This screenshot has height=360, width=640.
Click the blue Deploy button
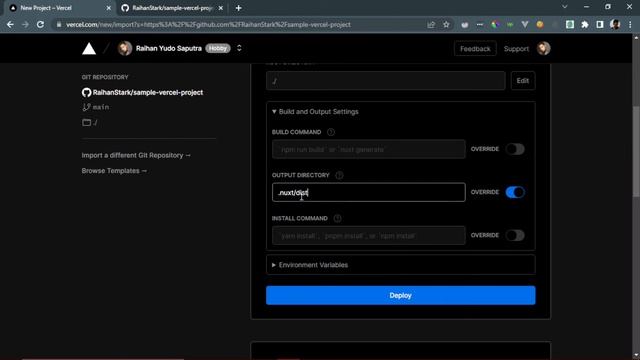click(400, 295)
